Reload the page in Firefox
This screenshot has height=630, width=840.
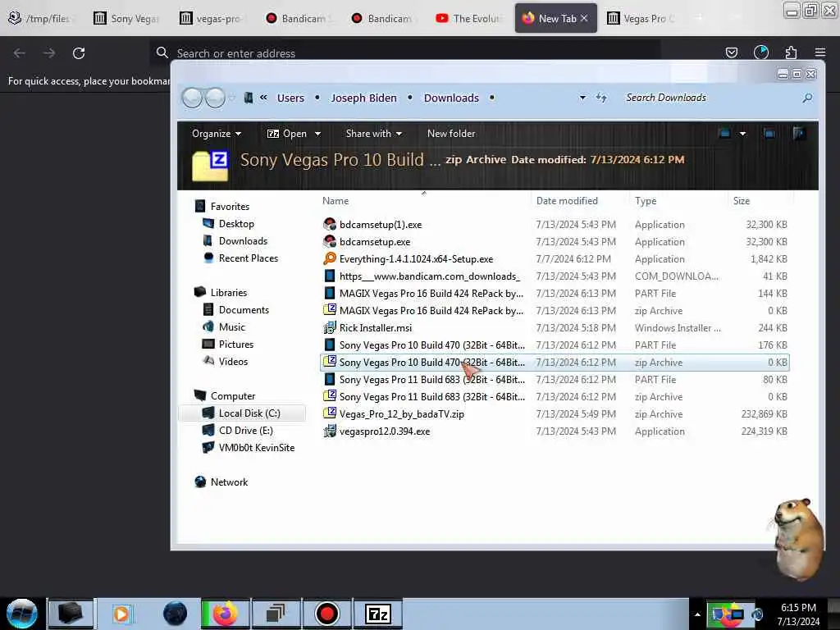point(79,53)
